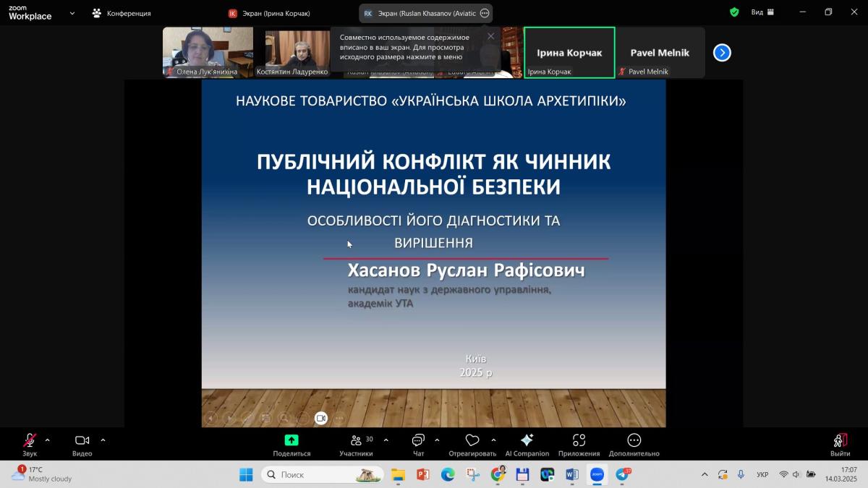Turn on camera with the Видео button
This screenshot has height=488, width=868.
(82, 440)
